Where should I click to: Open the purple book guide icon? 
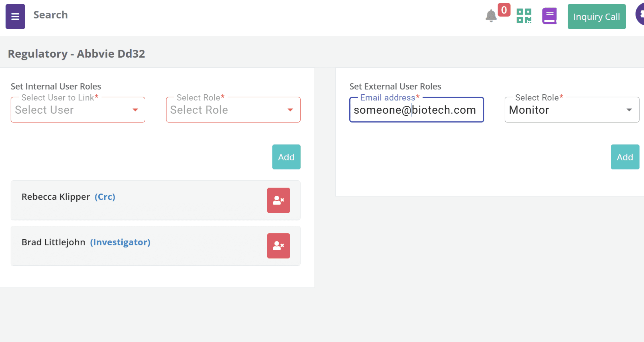(x=549, y=16)
